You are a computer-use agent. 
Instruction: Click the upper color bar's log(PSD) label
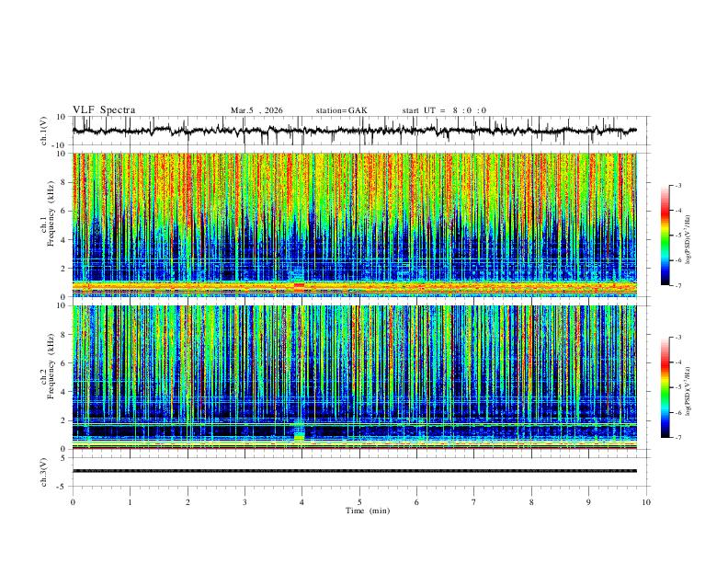tap(688, 239)
